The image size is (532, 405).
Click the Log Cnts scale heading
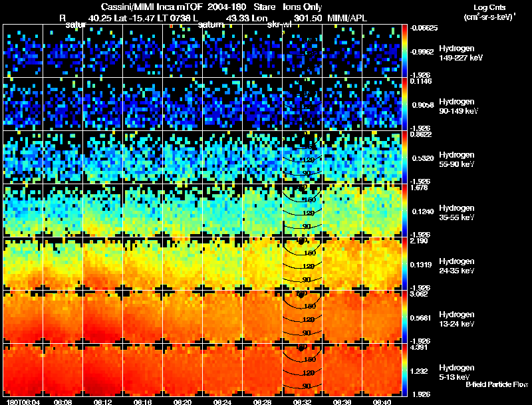[489, 7]
